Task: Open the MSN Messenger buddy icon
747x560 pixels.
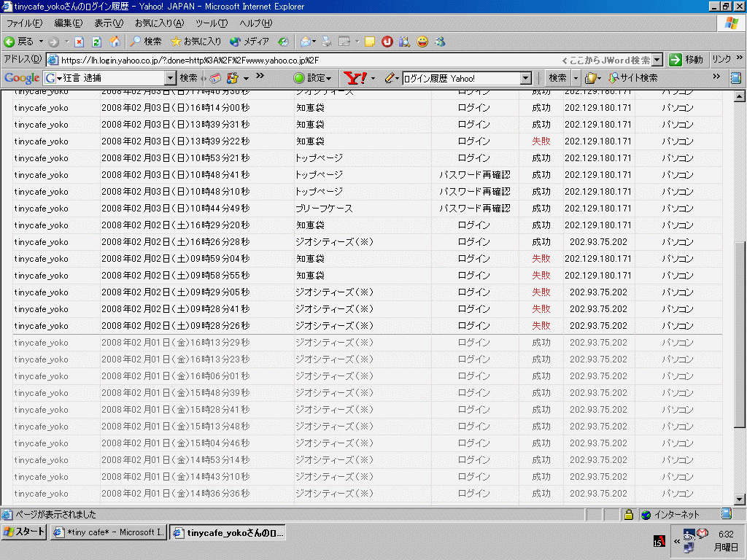Action: tap(440, 42)
